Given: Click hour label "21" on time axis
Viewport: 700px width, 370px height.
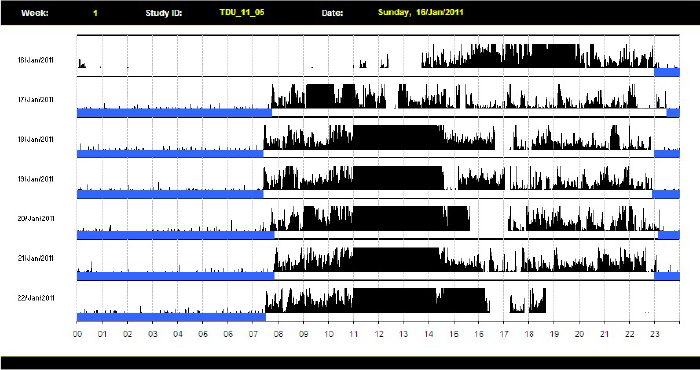Looking at the screenshot, I should [x=604, y=333].
